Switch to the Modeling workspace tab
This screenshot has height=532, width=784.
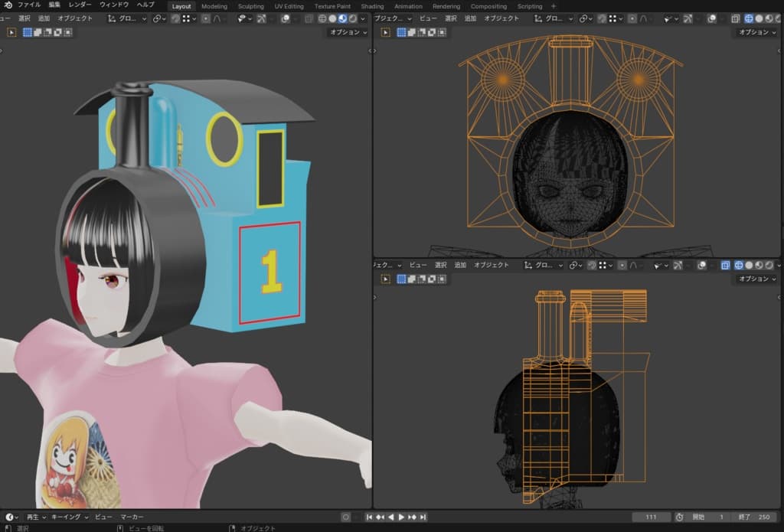coord(214,6)
